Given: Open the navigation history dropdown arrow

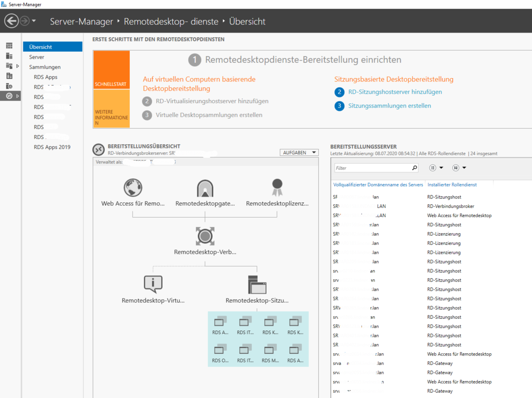Looking at the screenshot, I should click(x=34, y=21).
